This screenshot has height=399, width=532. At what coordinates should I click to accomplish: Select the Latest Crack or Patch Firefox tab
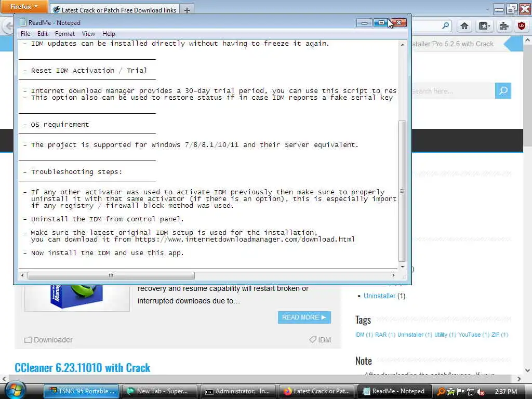pyautogui.click(x=115, y=10)
